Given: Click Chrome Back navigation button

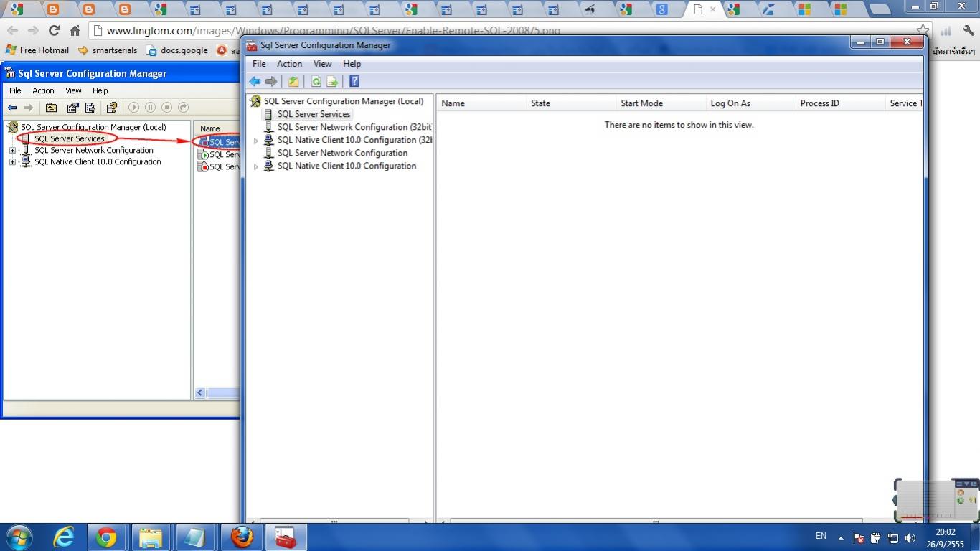Looking at the screenshot, I should 12,31.
